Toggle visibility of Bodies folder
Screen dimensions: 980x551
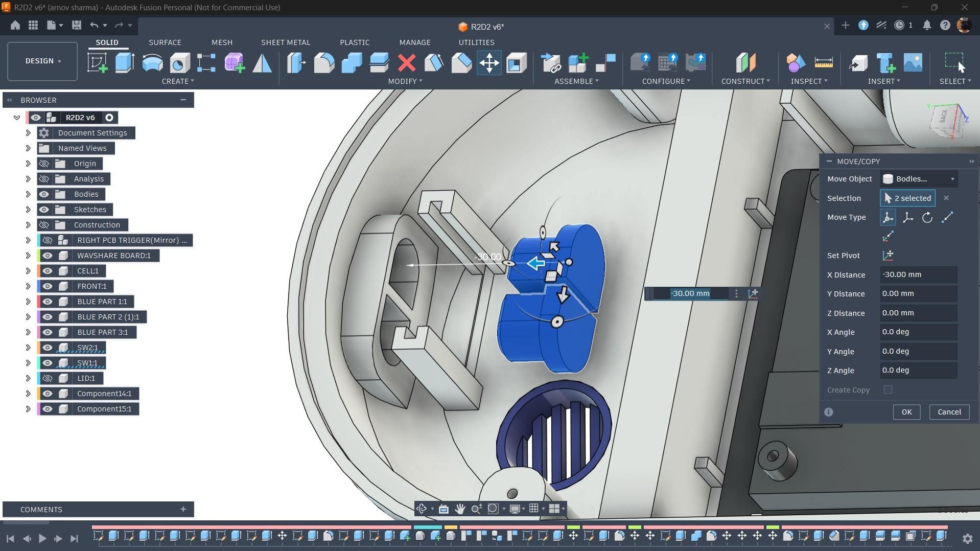[44, 194]
